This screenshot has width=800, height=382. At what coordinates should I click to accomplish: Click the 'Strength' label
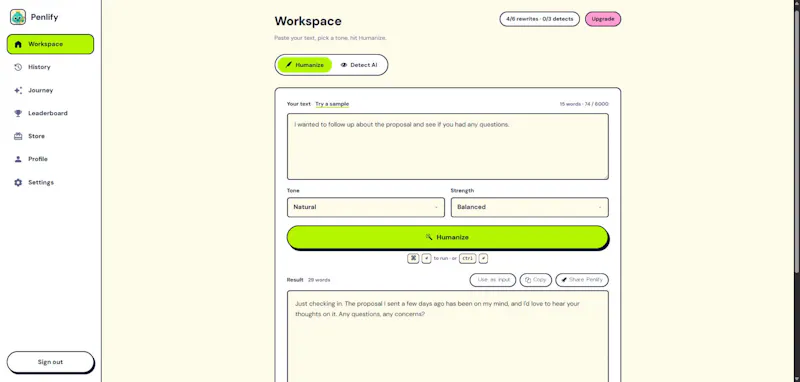pos(462,191)
